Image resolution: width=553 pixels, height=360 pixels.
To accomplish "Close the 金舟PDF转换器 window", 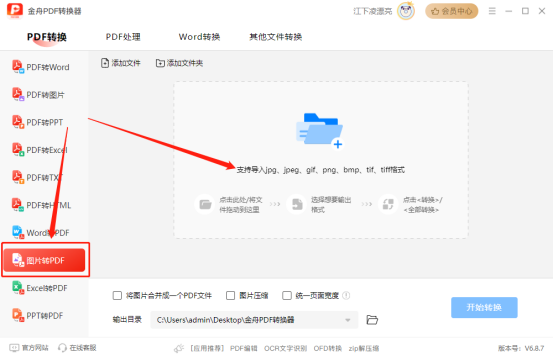I will pyautogui.click(x=542, y=11).
